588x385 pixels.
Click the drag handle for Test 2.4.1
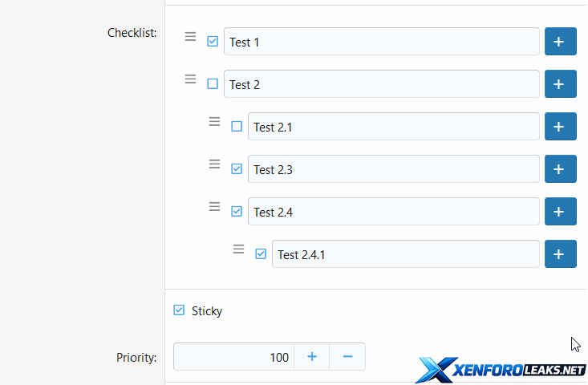click(238, 249)
